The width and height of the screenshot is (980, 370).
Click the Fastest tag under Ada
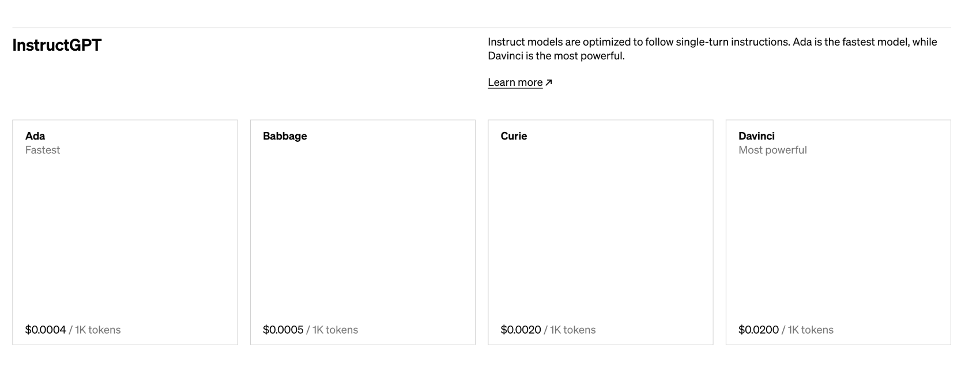pyautogui.click(x=43, y=150)
